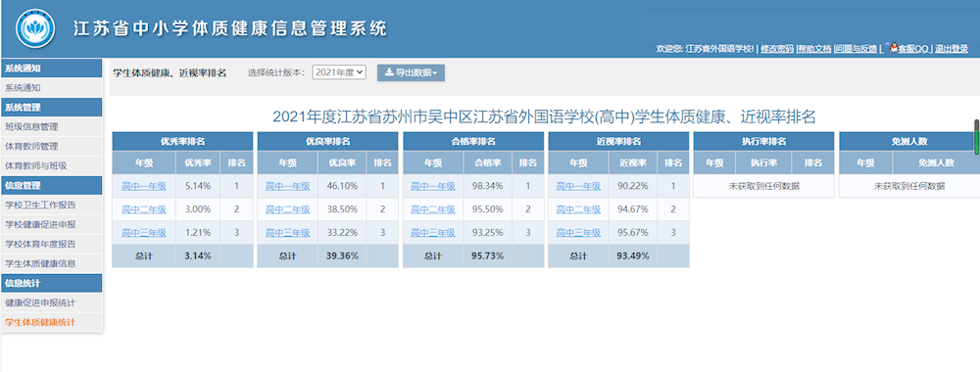Viewport: 980px width, 372px height.
Task: Expand the 导出数据 export dropdown button
Action: point(411,72)
